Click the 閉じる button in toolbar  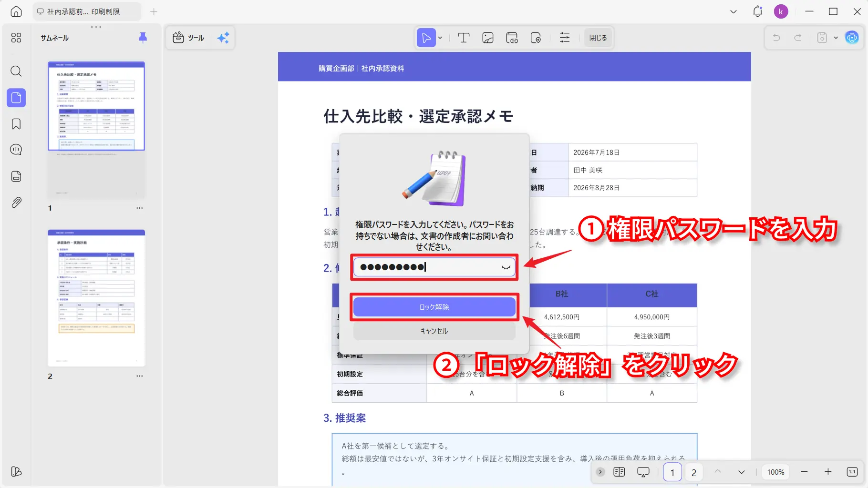(x=598, y=38)
